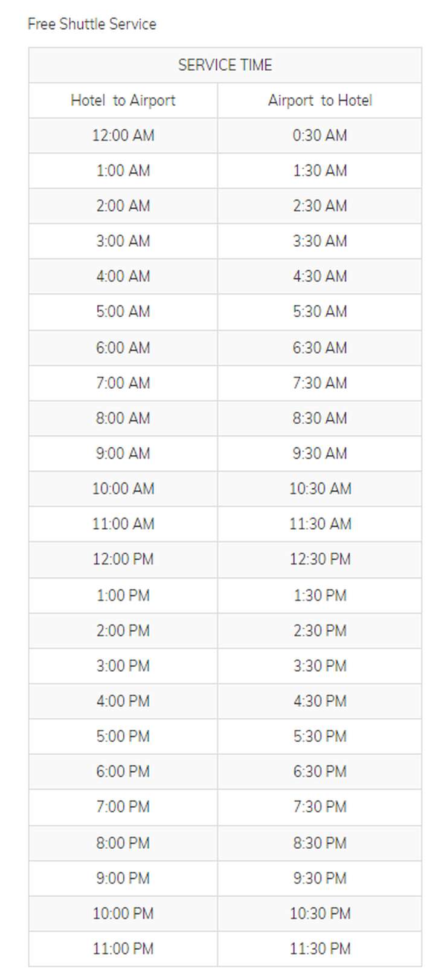The image size is (447, 980).
Task: Select the 3:00 AM hotel departure
Action: [x=123, y=241]
